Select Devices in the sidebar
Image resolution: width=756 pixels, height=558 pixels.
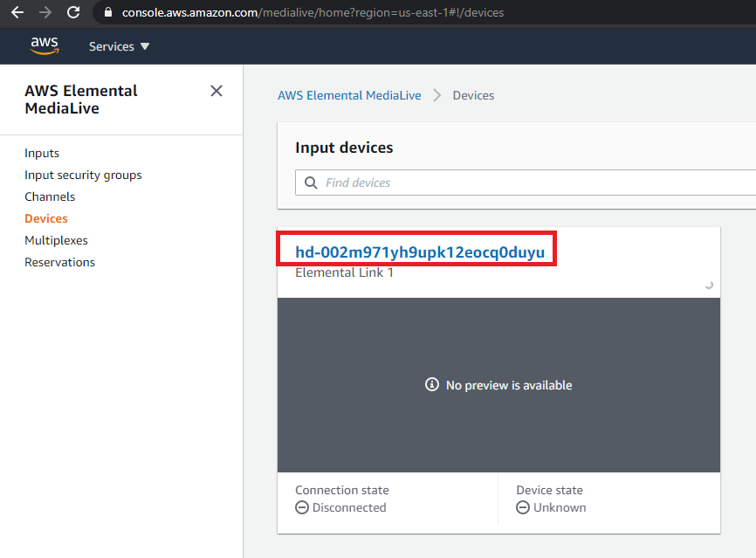(x=45, y=218)
